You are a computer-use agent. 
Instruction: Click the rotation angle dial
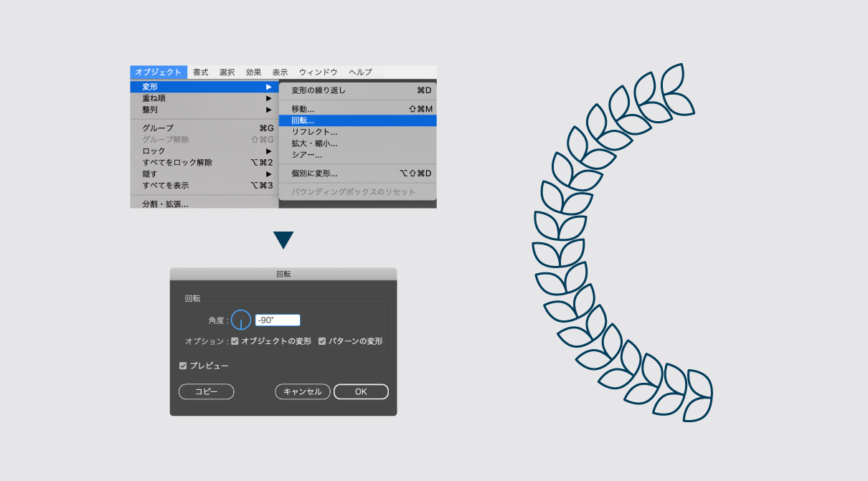[241, 320]
